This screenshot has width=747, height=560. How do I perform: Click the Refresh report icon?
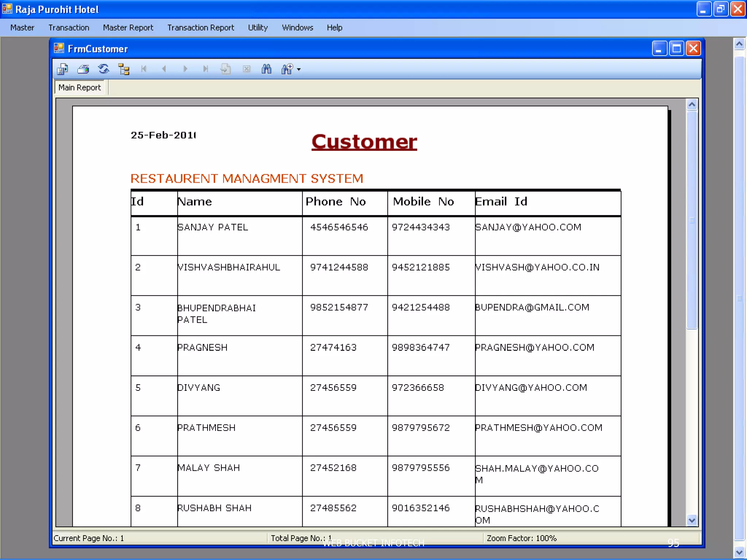[104, 69]
